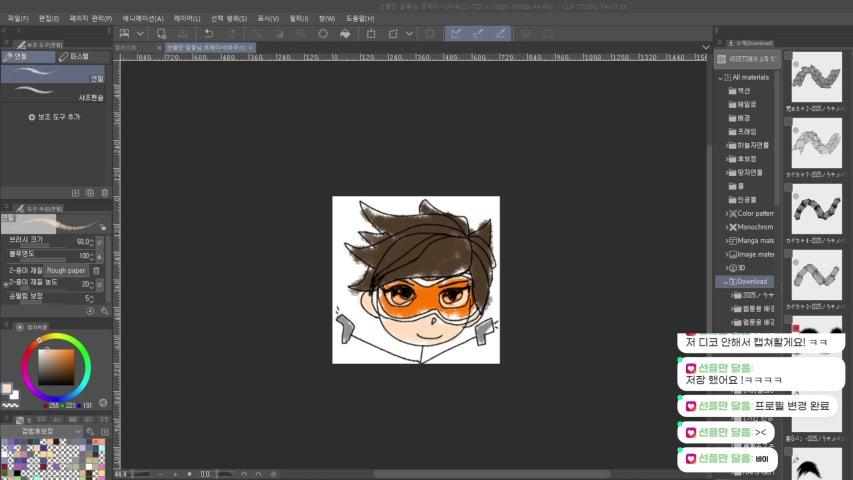Image resolution: width=853 pixels, height=480 pixels.
Task: Collapse the Download folder in material tree
Action: click(x=728, y=282)
